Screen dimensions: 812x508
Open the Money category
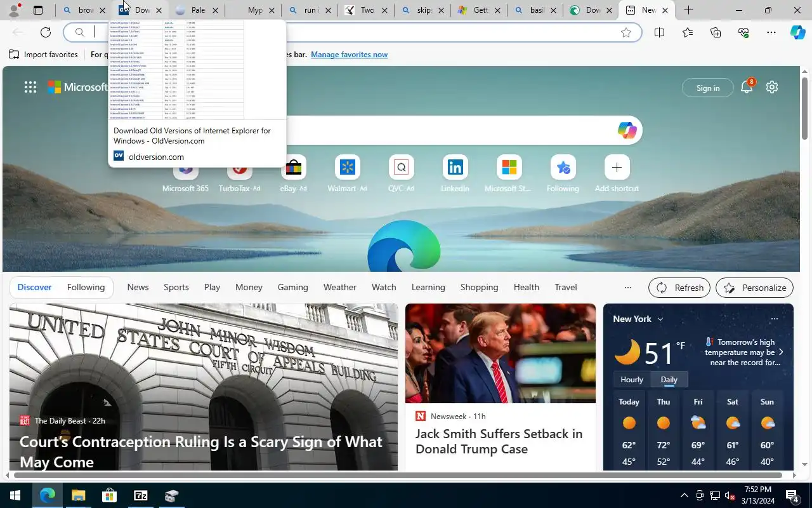point(249,287)
